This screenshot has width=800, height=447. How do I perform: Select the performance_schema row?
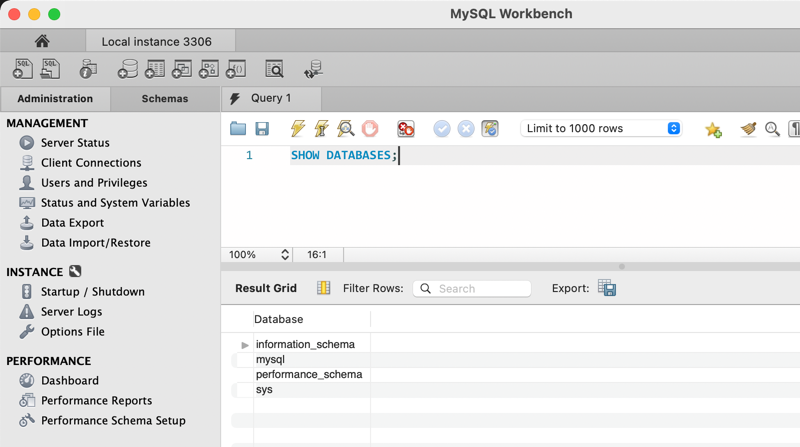click(x=309, y=374)
